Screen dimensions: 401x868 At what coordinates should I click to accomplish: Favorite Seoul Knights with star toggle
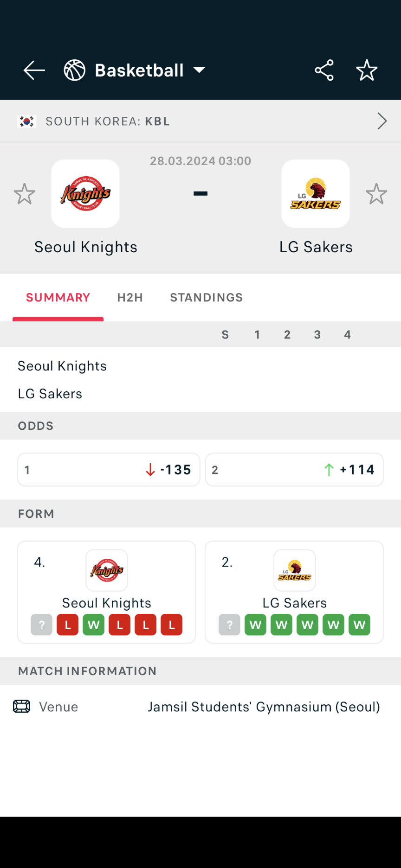click(x=25, y=194)
